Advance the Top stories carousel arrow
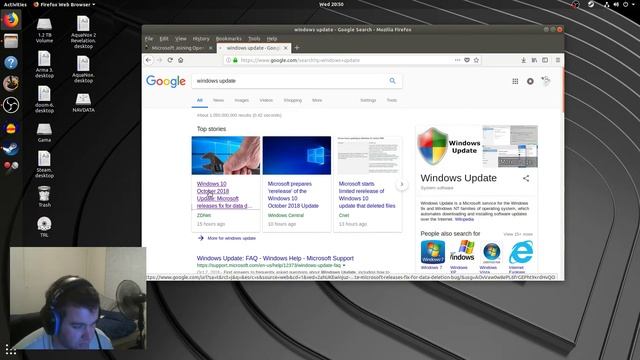Screen dimensions: 640x360 [x=402, y=184]
